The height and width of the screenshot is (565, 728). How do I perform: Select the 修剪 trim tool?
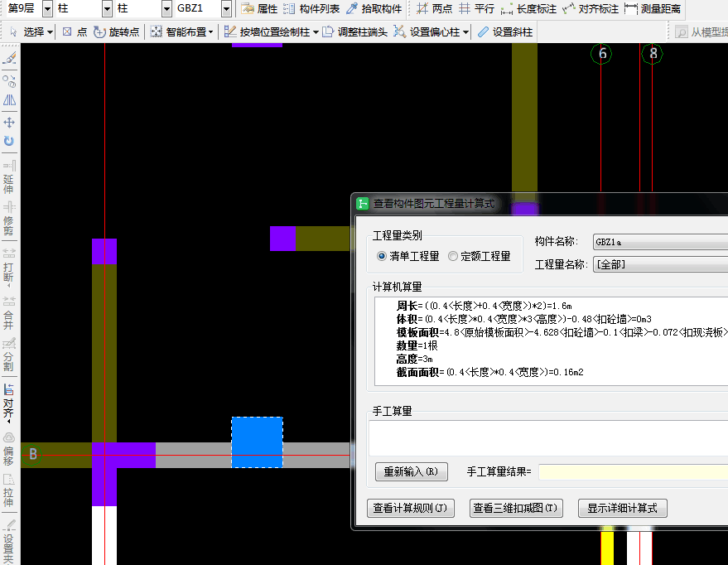[x=9, y=219]
